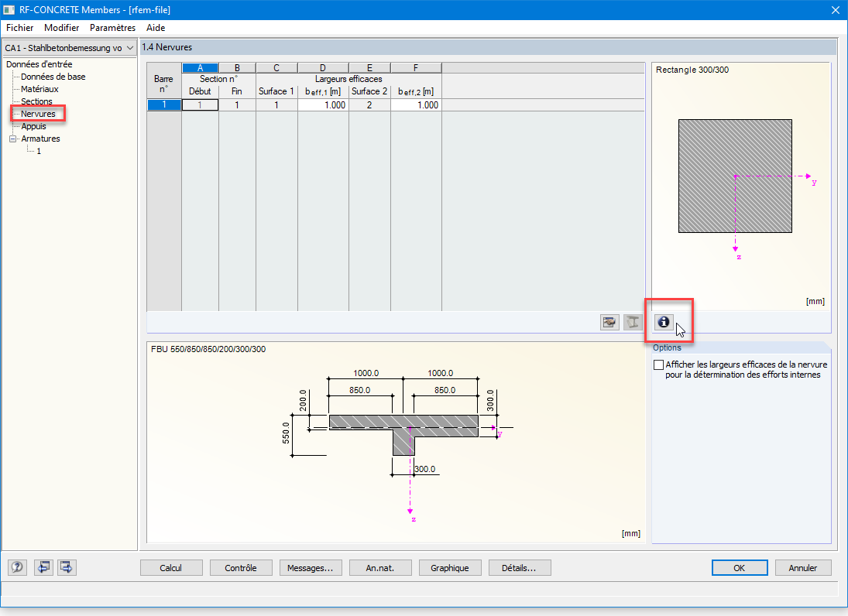Click the beff,2 value cell 1.000
This screenshot has width=848, height=616.
coord(416,104)
